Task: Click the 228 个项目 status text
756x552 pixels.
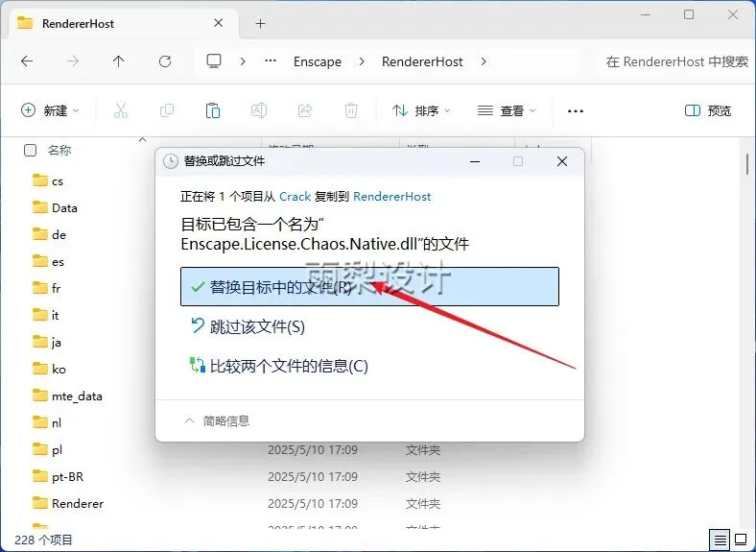Action: coord(43,540)
